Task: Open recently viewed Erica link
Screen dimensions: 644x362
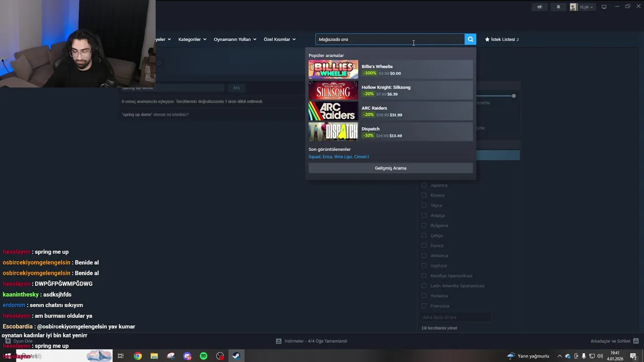Action: tap(327, 156)
